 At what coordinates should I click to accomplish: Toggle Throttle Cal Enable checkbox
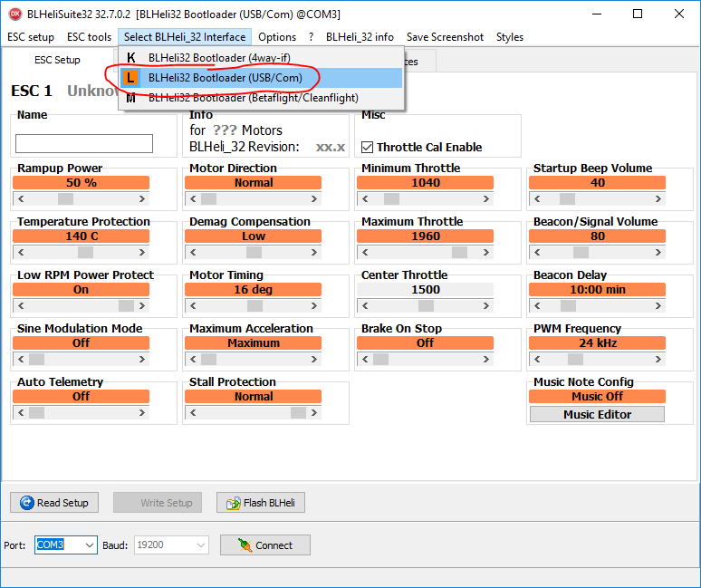[x=367, y=147]
